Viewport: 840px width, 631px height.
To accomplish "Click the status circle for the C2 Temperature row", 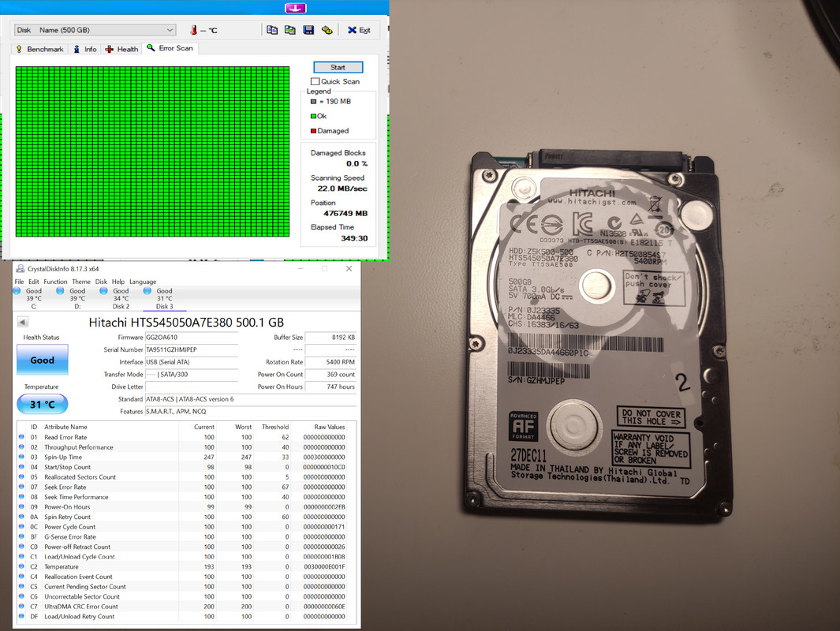I will click(21, 566).
